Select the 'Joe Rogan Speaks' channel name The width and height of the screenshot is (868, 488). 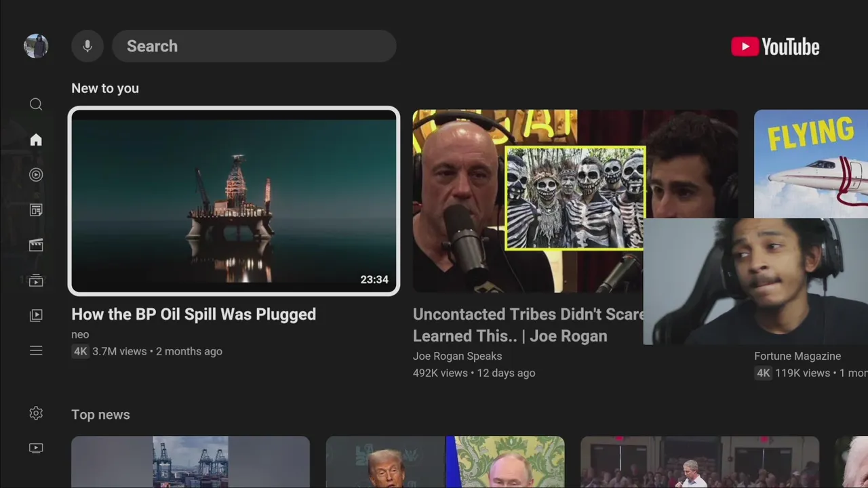[x=458, y=357]
